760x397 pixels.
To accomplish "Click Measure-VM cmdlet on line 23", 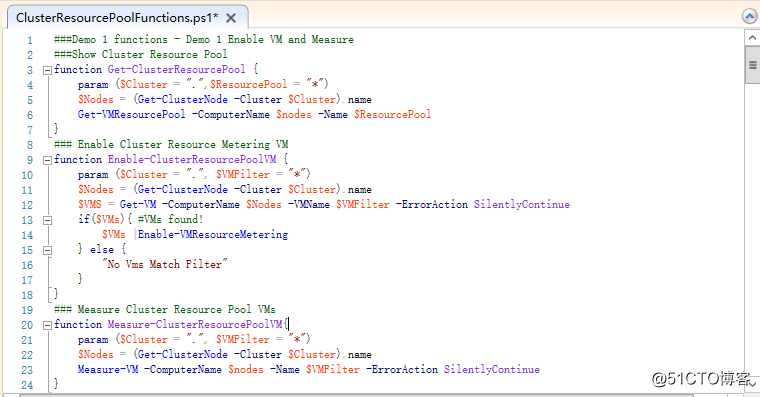I will point(108,369).
